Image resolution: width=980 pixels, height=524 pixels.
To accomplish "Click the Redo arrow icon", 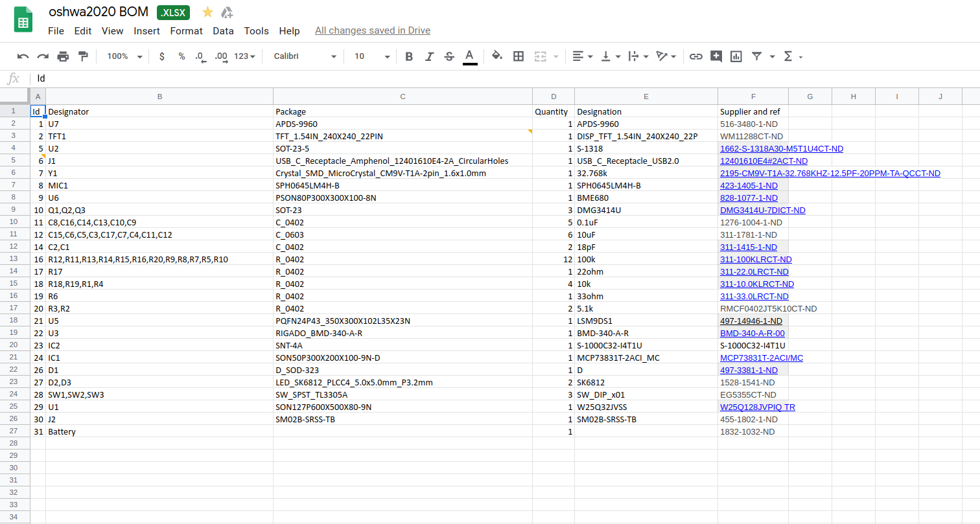I will pos(43,56).
